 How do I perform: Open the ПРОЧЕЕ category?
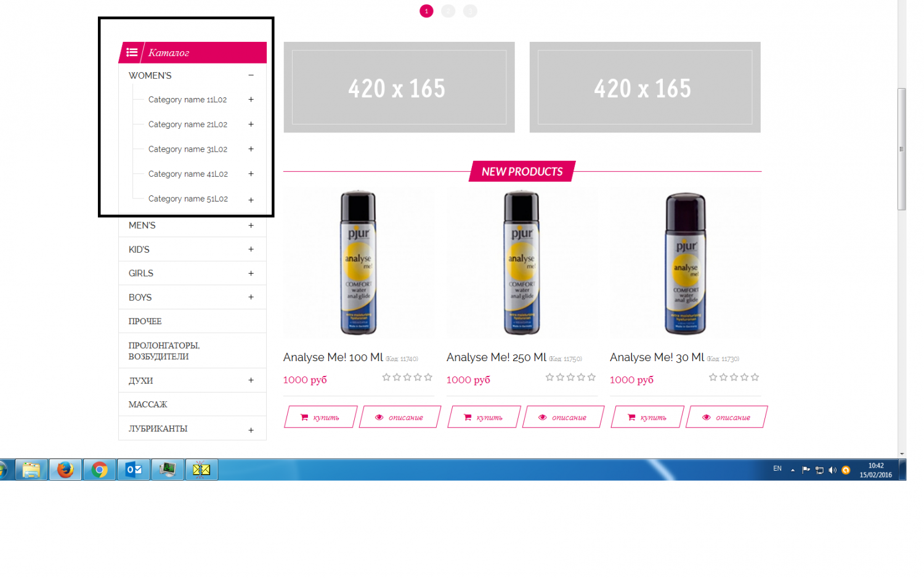tap(192, 321)
